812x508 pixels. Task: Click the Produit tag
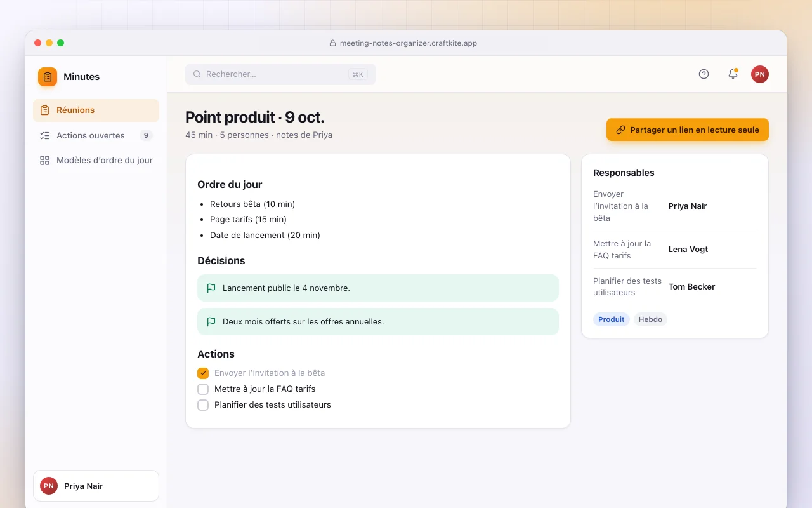coord(612,319)
